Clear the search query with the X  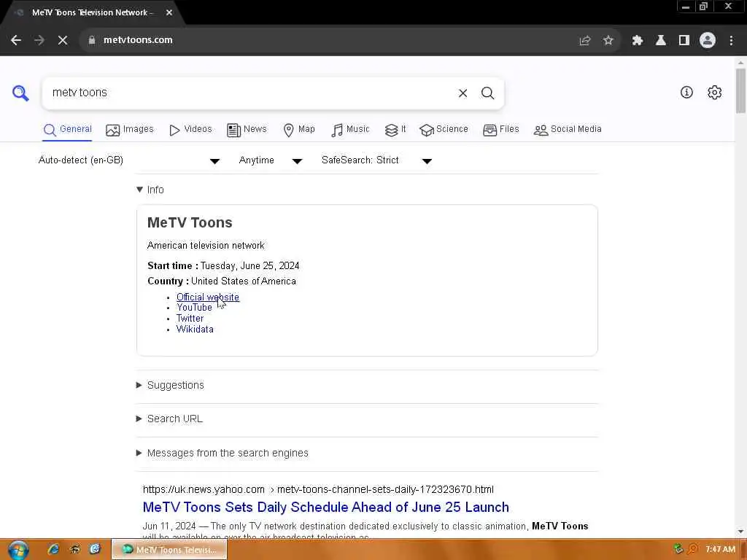[x=462, y=93]
